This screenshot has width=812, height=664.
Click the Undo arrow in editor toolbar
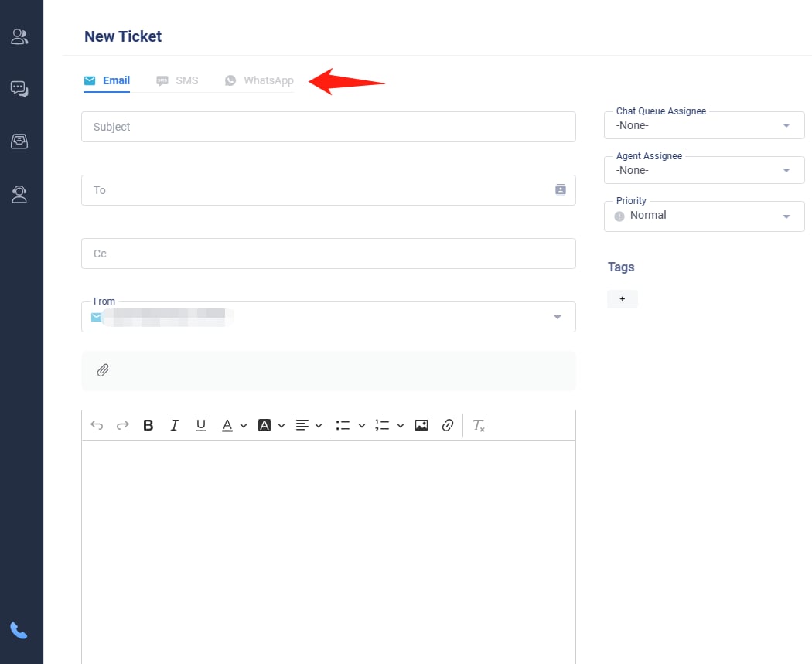(x=97, y=425)
